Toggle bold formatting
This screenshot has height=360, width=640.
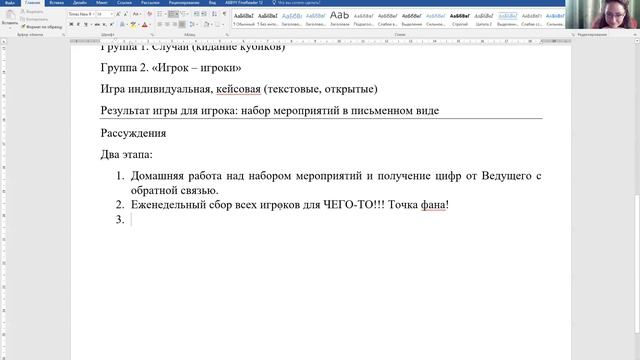tap(71, 24)
